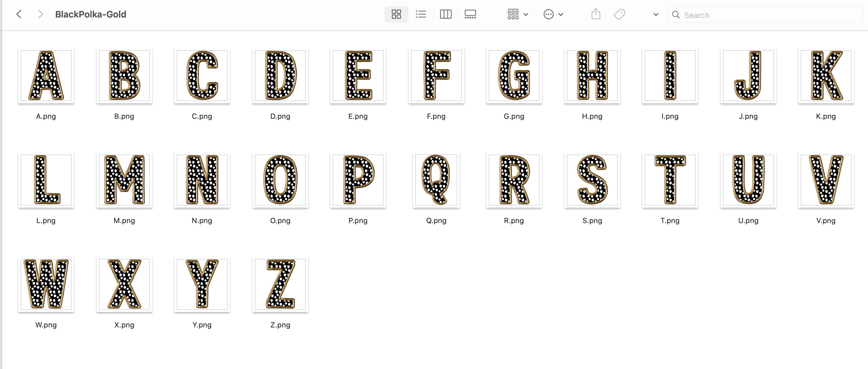Switch to icon grid view

point(396,14)
